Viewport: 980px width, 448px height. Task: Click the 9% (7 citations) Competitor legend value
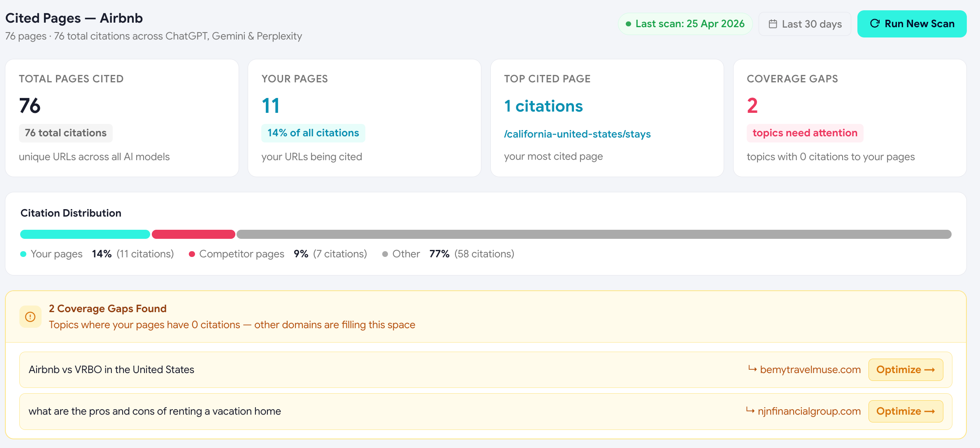click(330, 254)
